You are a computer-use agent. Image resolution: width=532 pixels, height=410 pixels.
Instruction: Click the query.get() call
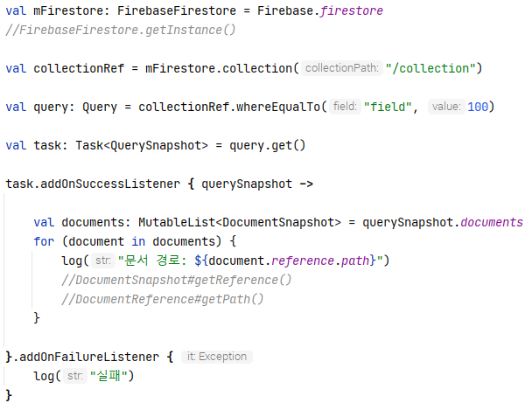pos(268,145)
